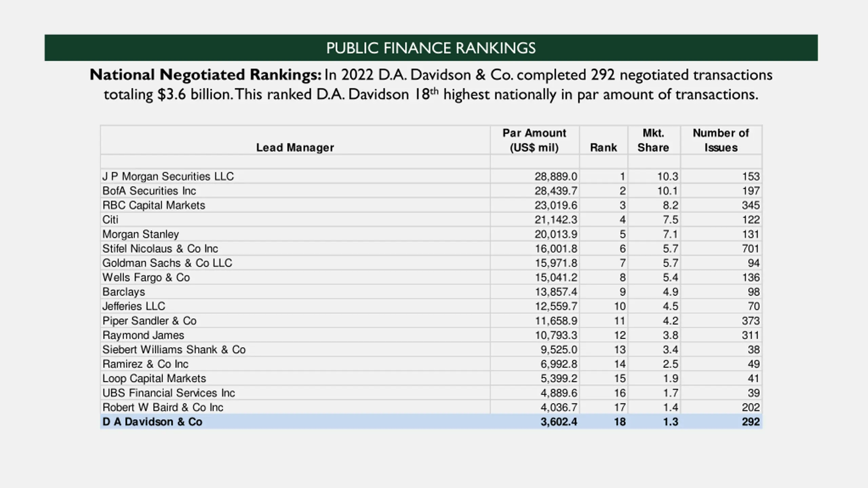Viewport: 868px width, 488px height.
Task: Click par amount 4,889.6
Action: [559, 393]
